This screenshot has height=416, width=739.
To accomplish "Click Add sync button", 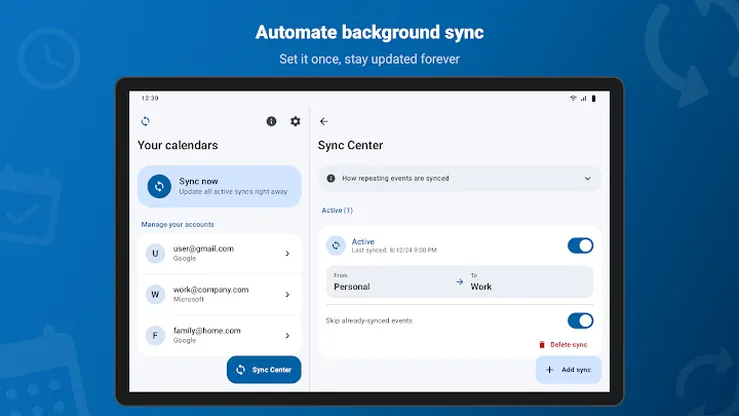I will coord(568,370).
